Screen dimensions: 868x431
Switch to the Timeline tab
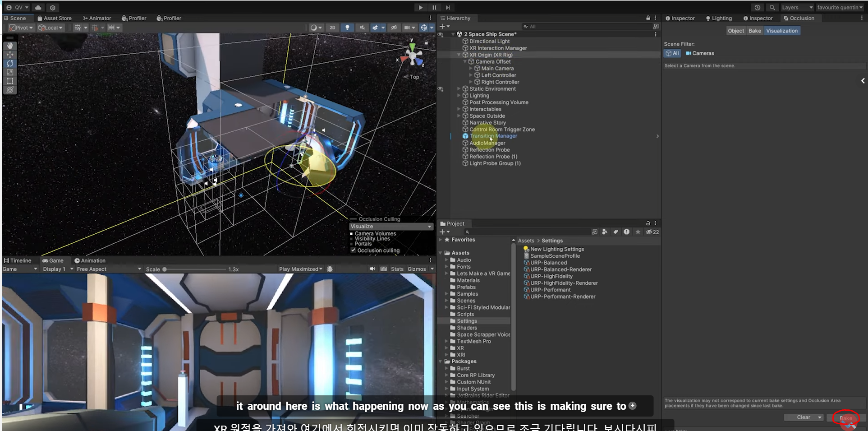[18, 260]
